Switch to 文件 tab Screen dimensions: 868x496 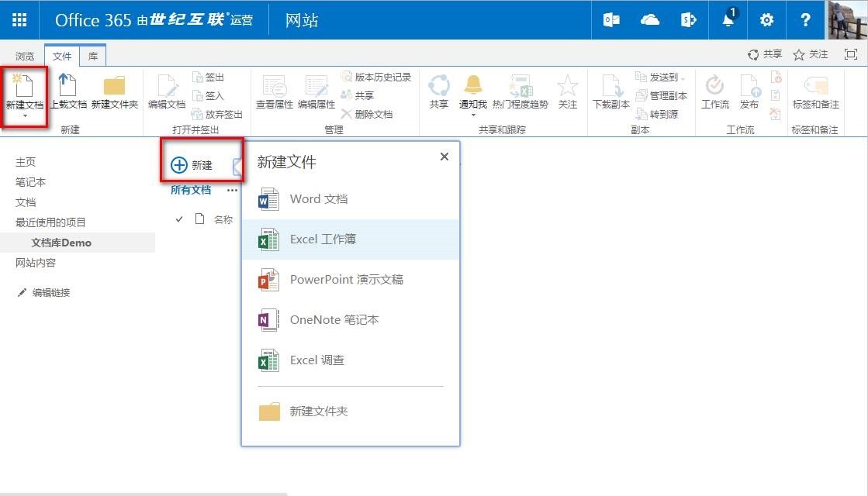pyautogui.click(x=62, y=56)
